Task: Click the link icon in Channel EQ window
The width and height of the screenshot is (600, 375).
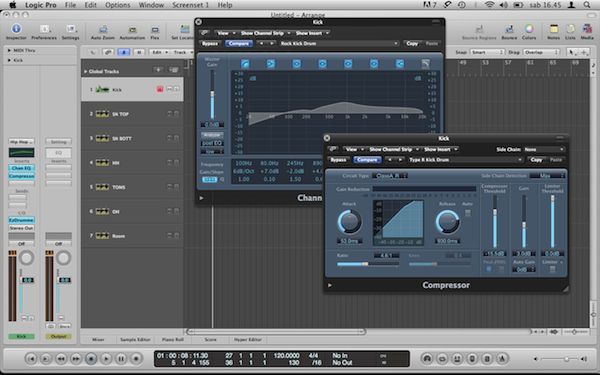Action: click(x=205, y=33)
